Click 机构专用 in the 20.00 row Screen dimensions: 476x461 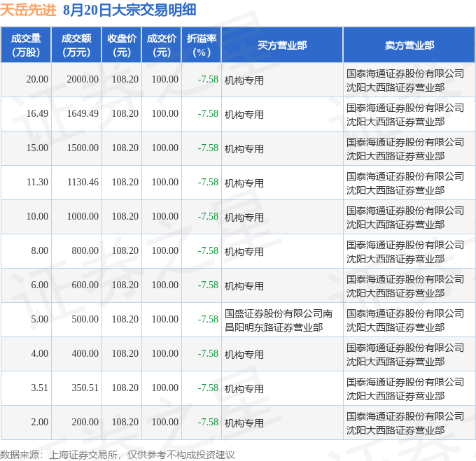(x=244, y=80)
